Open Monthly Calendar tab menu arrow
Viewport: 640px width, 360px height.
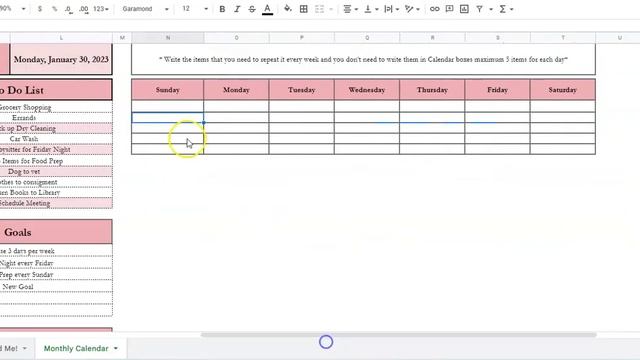pyautogui.click(x=116, y=348)
